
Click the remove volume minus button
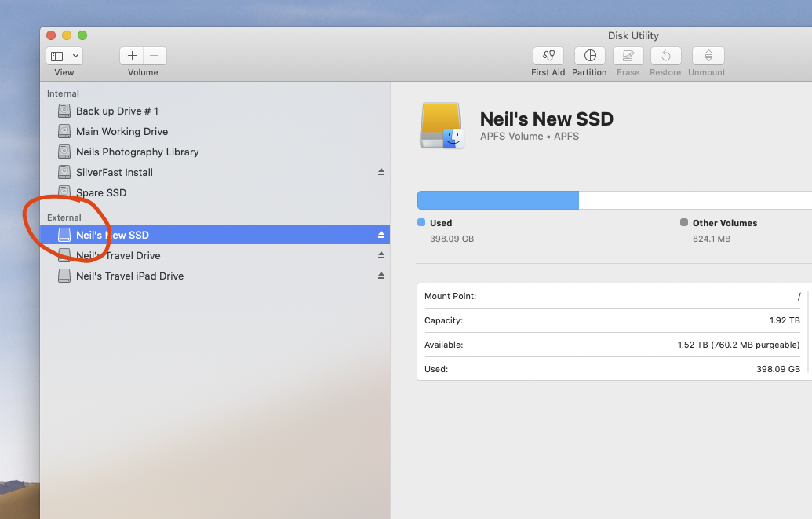[x=155, y=56]
